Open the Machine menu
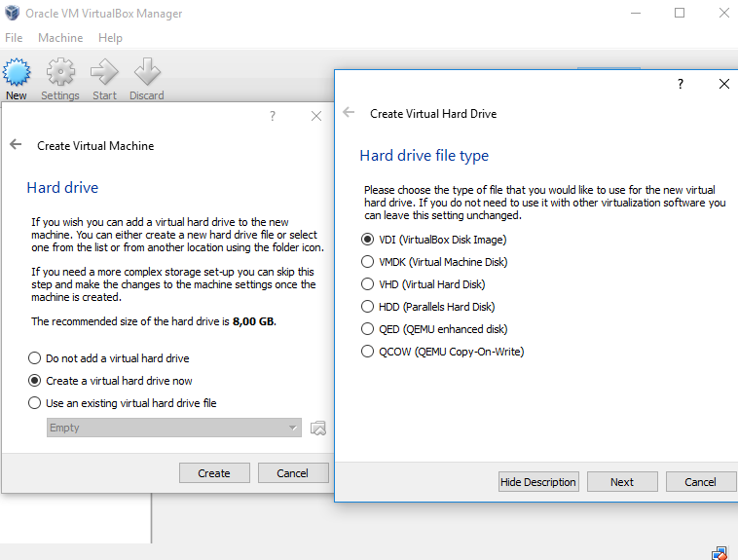The height and width of the screenshot is (560, 738). 60,38
